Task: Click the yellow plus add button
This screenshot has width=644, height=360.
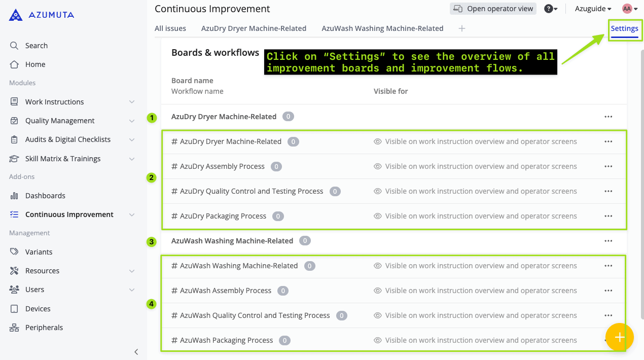Action: [619, 337]
